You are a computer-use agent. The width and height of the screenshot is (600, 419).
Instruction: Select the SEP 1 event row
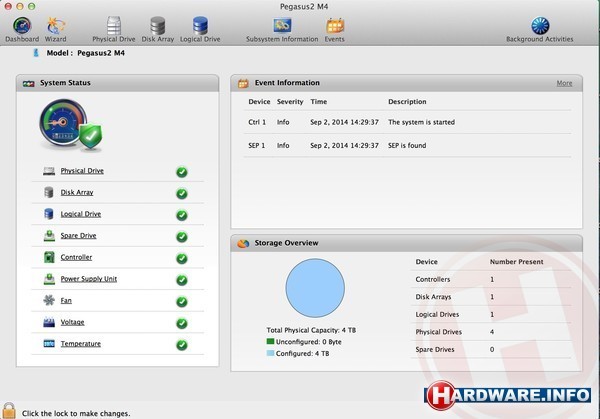click(407, 145)
